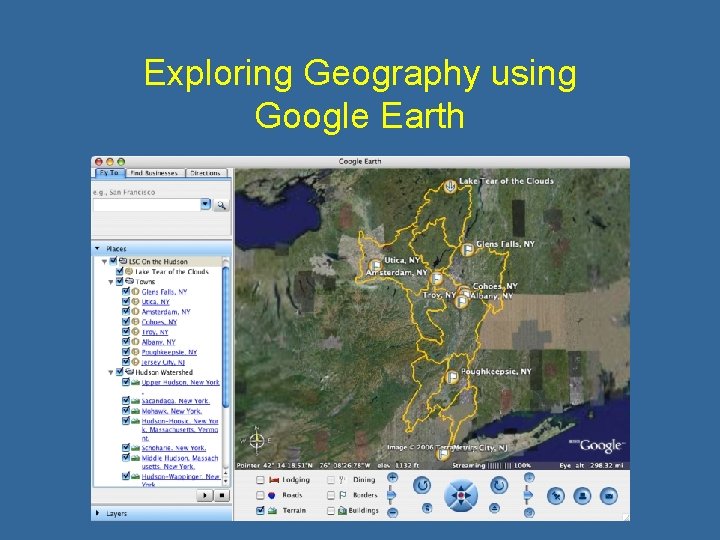Enable the Roads checkbox
Viewport: 720px width, 540px height.
pyautogui.click(x=260, y=495)
